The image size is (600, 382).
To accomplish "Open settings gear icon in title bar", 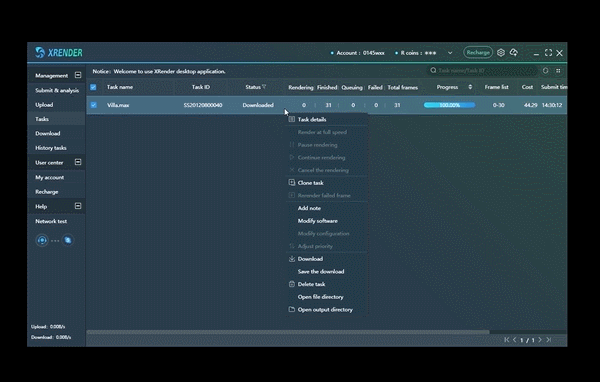I will pos(501,52).
